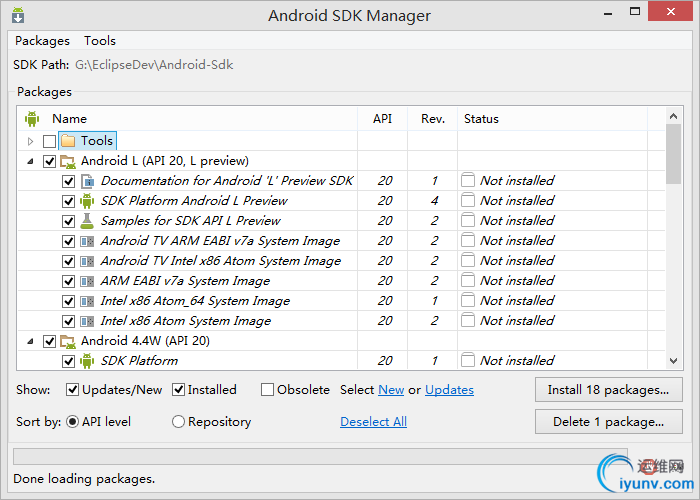700x500 pixels.
Task: Click the status icon for Android 4.4W SDK Platform
Action: (x=468, y=360)
